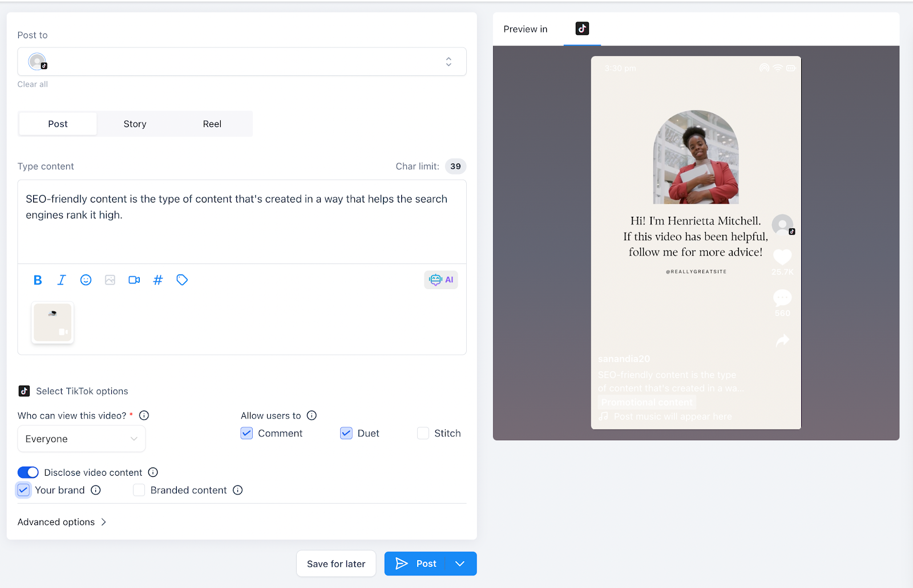Switch to the Story tab
913x588 pixels.
pos(135,124)
